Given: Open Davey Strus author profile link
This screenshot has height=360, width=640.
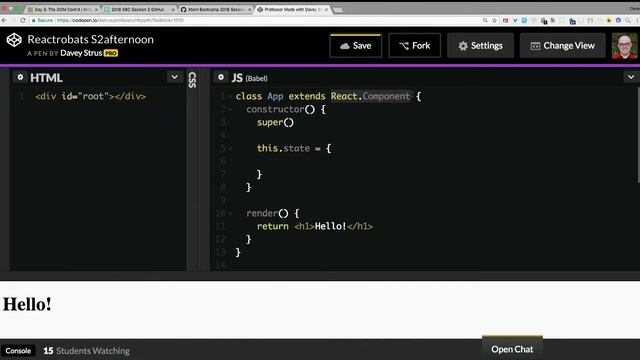Looking at the screenshot, I should pyautogui.click(x=81, y=53).
